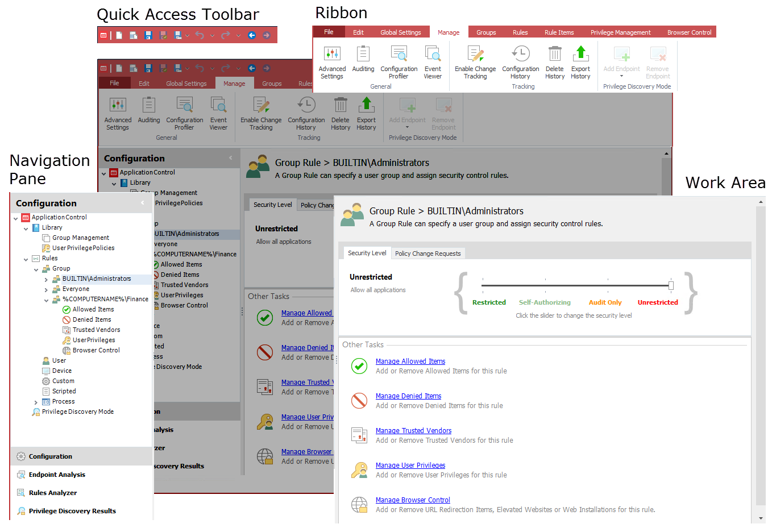772x532 pixels.
Task: Click Event Viewer in the dimmed background window ribbon
Action: pos(218,114)
